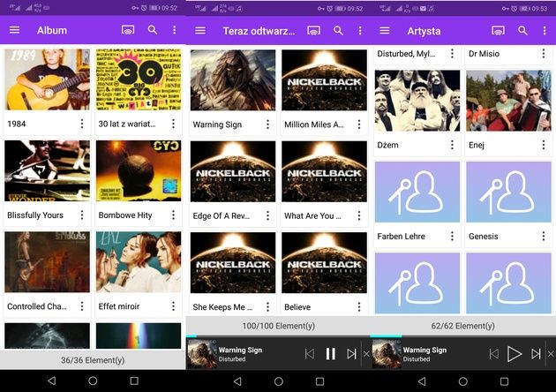The height and width of the screenshot is (392, 556).
Task: Skip to next track in Teraz odtwarz... player
Action: [x=351, y=354]
